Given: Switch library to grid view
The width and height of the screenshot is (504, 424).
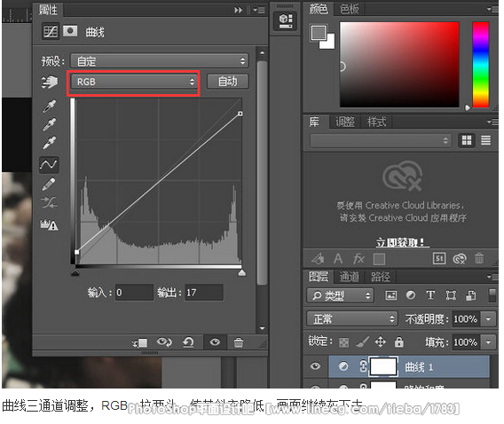Looking at the screenshot, I should pos(467,140).
